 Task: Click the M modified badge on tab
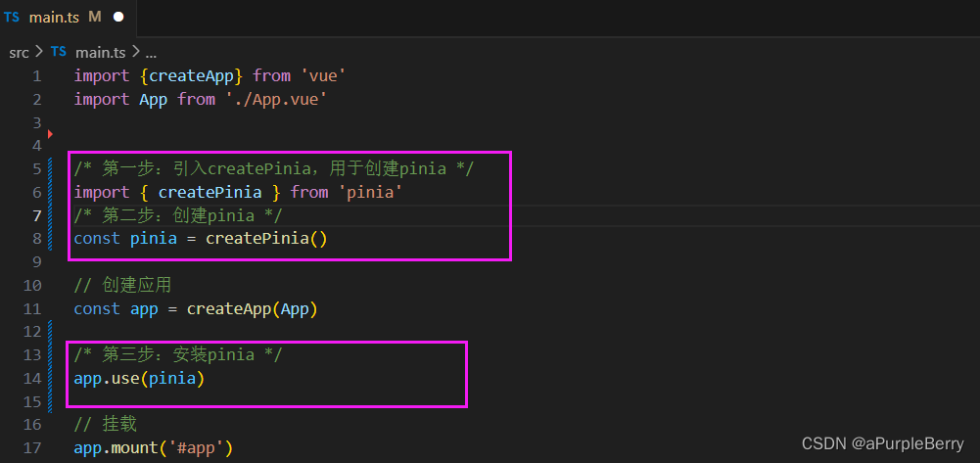95,18
